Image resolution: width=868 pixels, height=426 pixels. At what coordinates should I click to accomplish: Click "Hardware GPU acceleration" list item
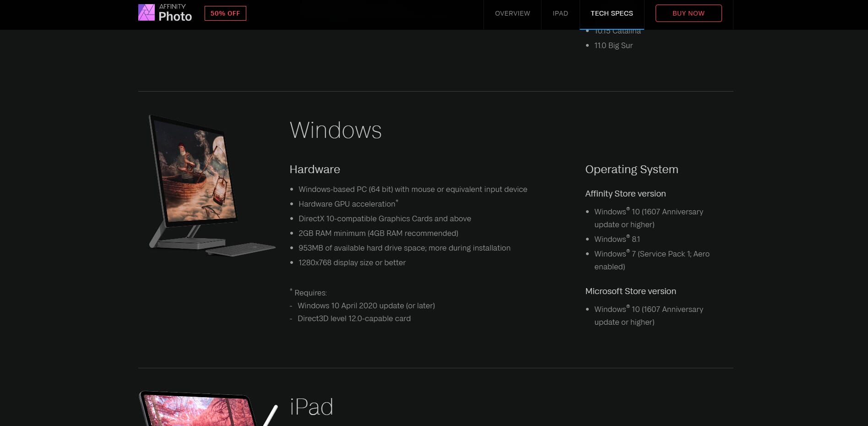(x=348, y=204)
